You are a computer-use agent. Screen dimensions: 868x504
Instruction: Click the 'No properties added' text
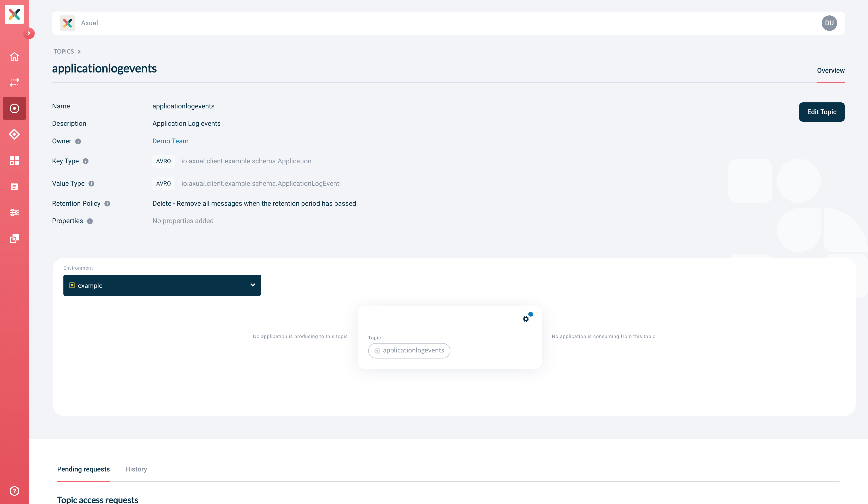coord(183,221)
